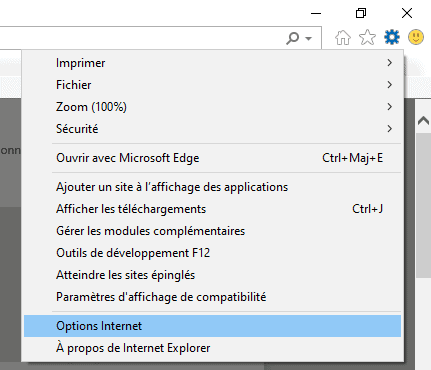The height and width of the screenshot is (370, 431).
Task: Open the address bar search dropdown arrow
Action: click(x=309, y=39)
